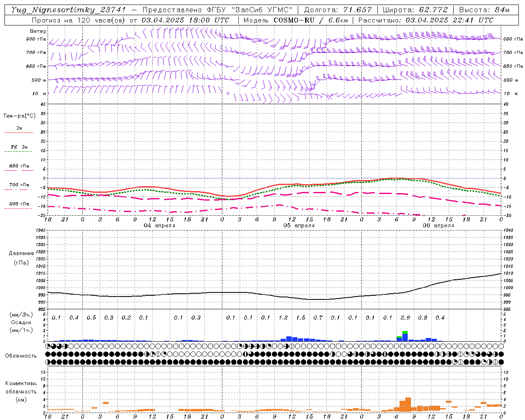
Task: Click the Ветер wind panel label
Action: click(x=38, y=31)
